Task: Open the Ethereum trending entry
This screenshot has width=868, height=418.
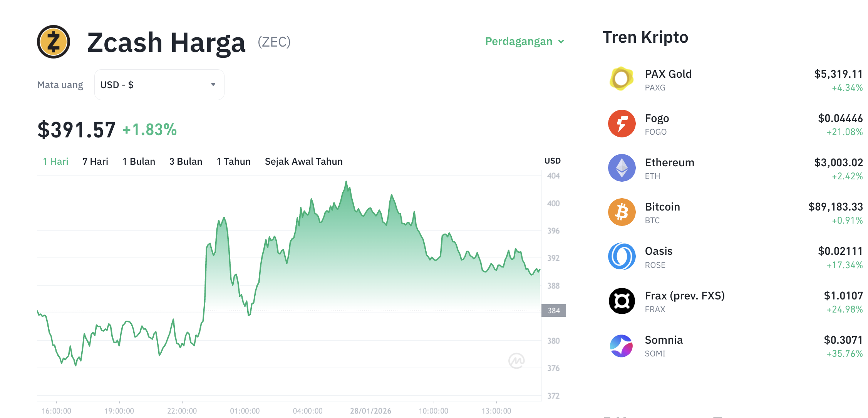Action: 670,162
